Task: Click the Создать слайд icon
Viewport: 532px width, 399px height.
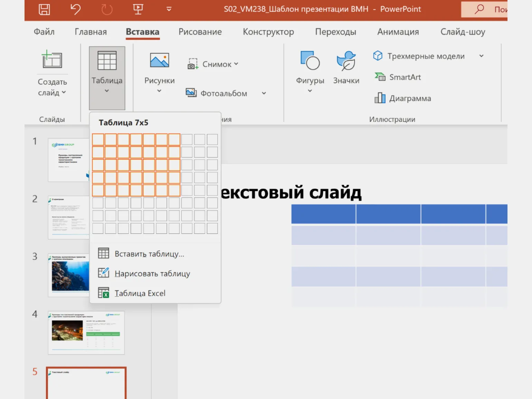Action: click(x=52, y=59)
